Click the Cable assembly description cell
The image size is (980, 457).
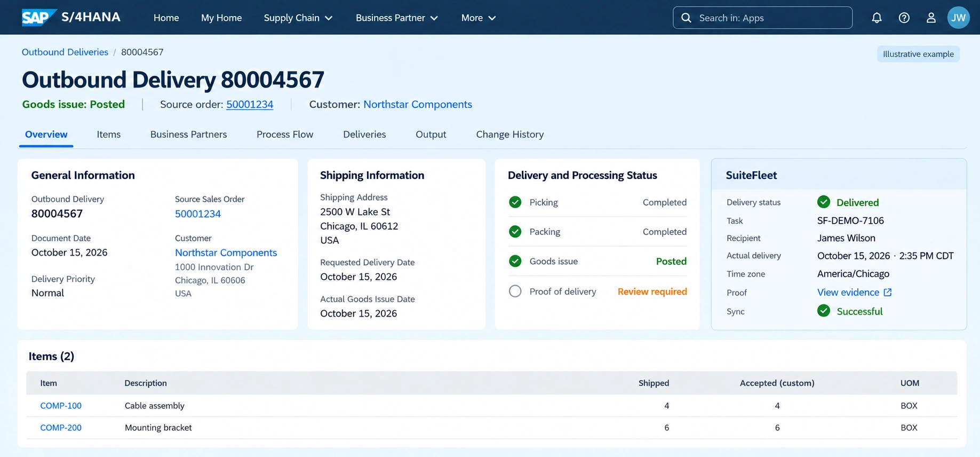(x=155, y=406)
